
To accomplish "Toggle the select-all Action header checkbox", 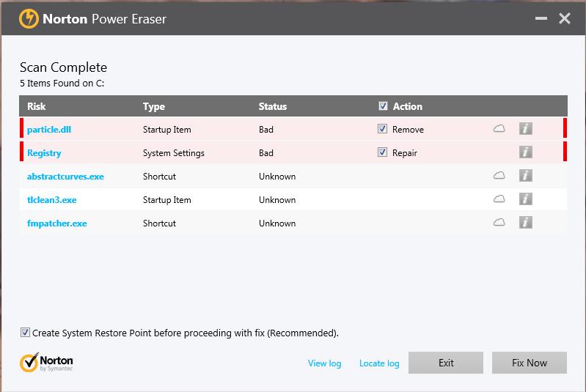I will (x=383, y=106).
